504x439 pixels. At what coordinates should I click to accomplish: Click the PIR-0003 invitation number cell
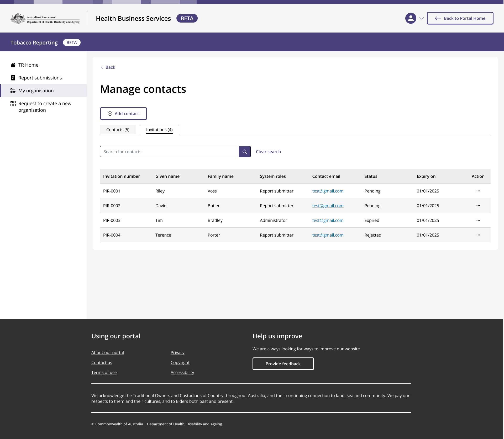[112, 220]
